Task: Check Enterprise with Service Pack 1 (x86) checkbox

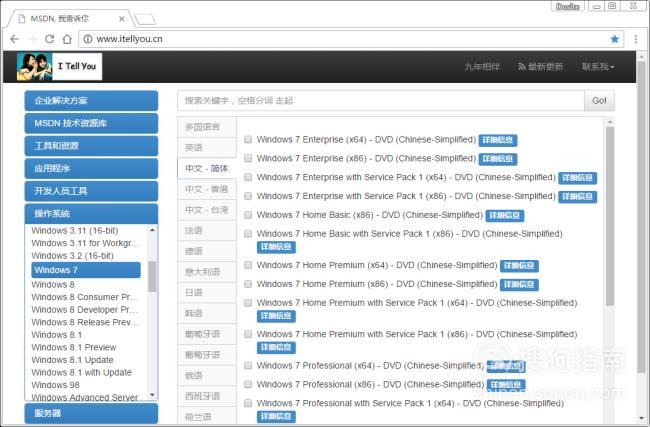Action: pos(248,196)
